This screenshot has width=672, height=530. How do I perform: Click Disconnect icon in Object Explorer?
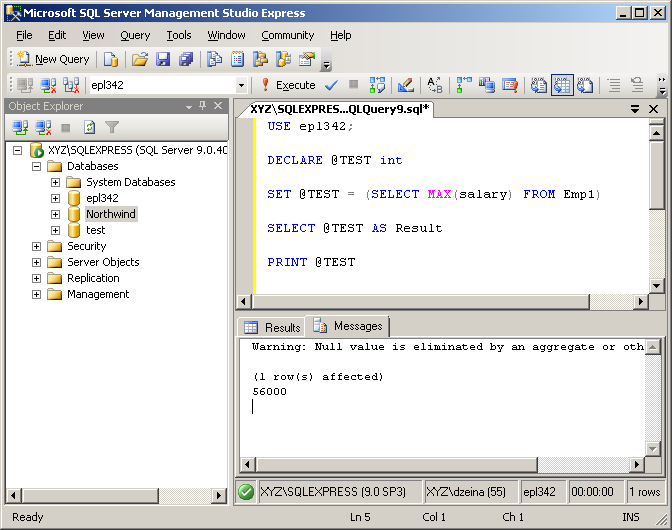click(43, 128)
